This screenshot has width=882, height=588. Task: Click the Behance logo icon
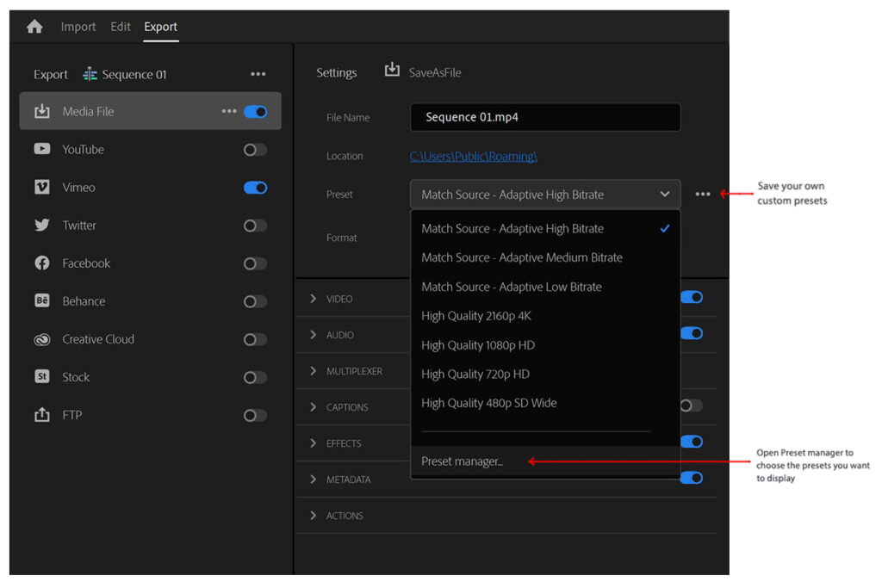tap(42, 300)
